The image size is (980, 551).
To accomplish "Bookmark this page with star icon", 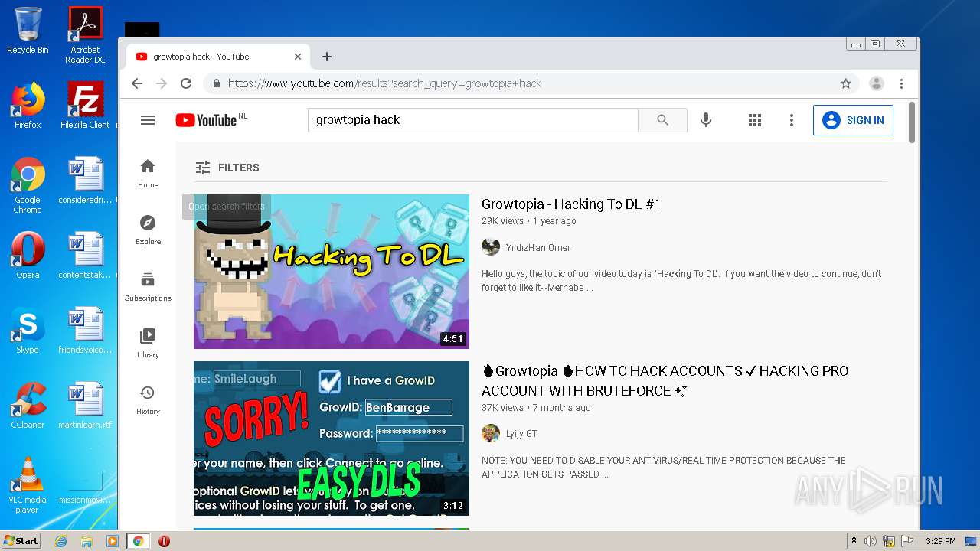I will pos(846,83).
